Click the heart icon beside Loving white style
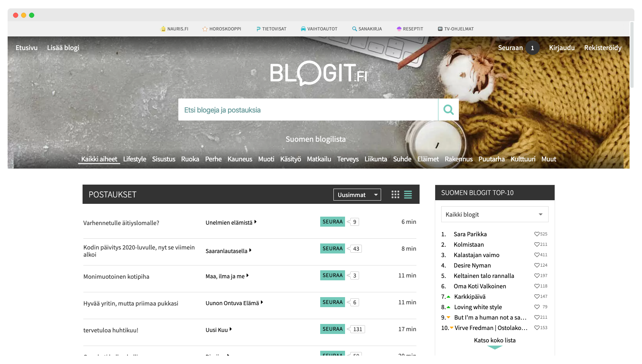This screenshot has width=642, height=364. tap(537, 307)
